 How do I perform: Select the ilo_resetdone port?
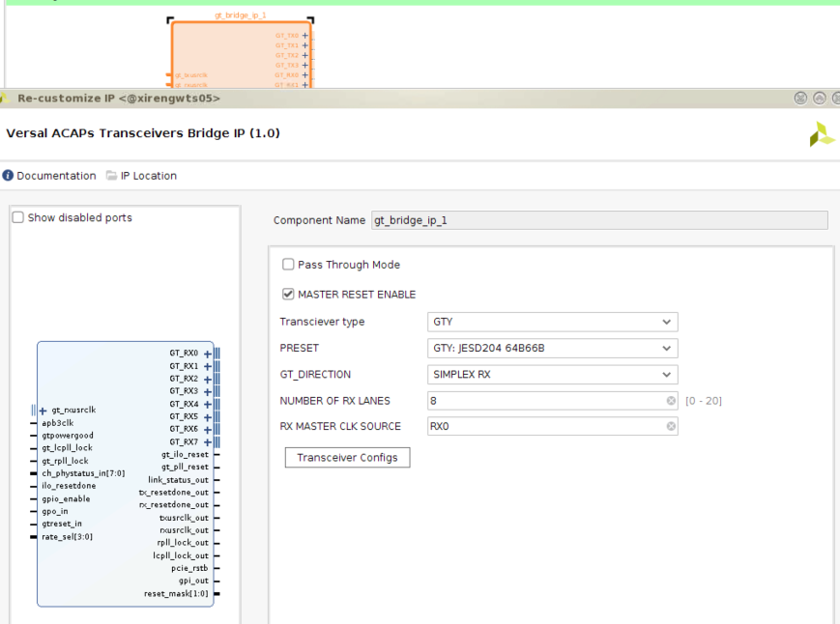click(69, 486)
